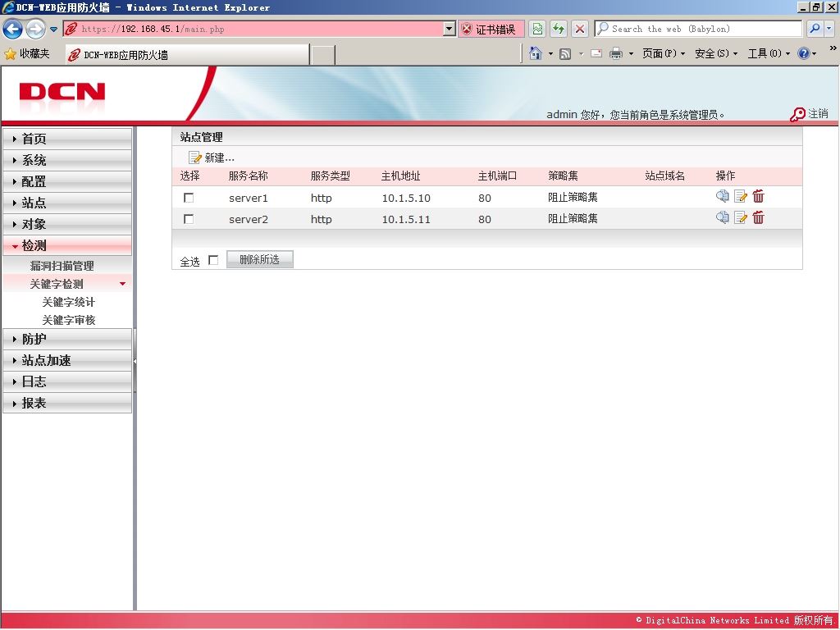The height and width of the screenshot is (630, 840).
Task: Click the view icon for server1
Action: (722, 197)
